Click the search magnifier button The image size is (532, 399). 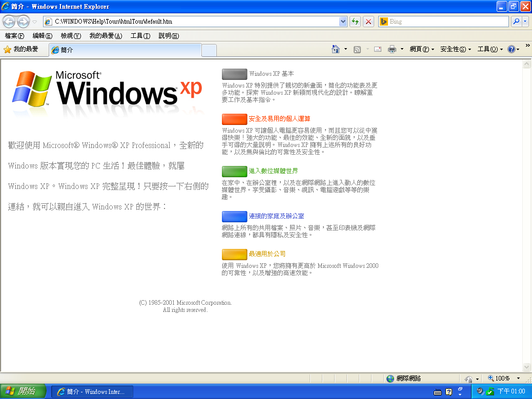516,22
